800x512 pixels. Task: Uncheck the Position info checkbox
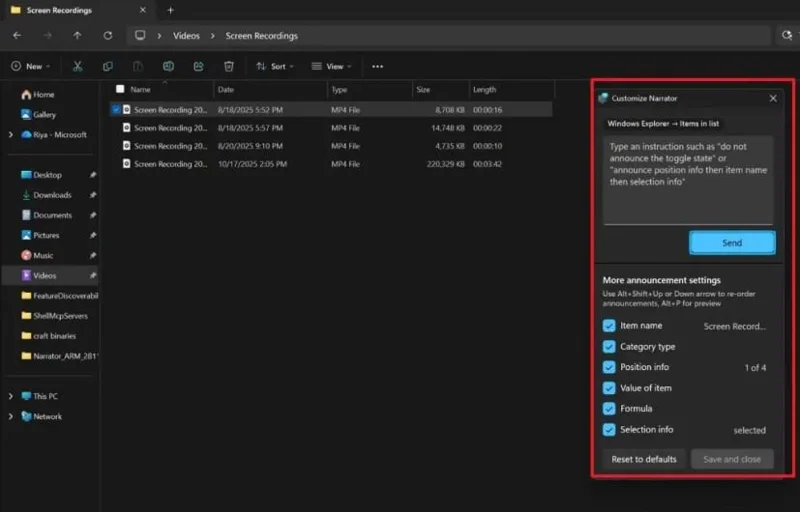(609, 367)
